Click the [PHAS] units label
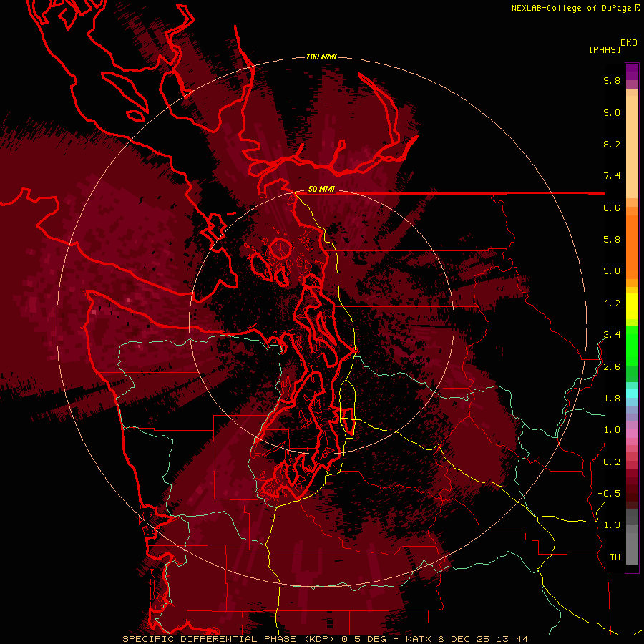The image size is (644, 644). point(605,49)
